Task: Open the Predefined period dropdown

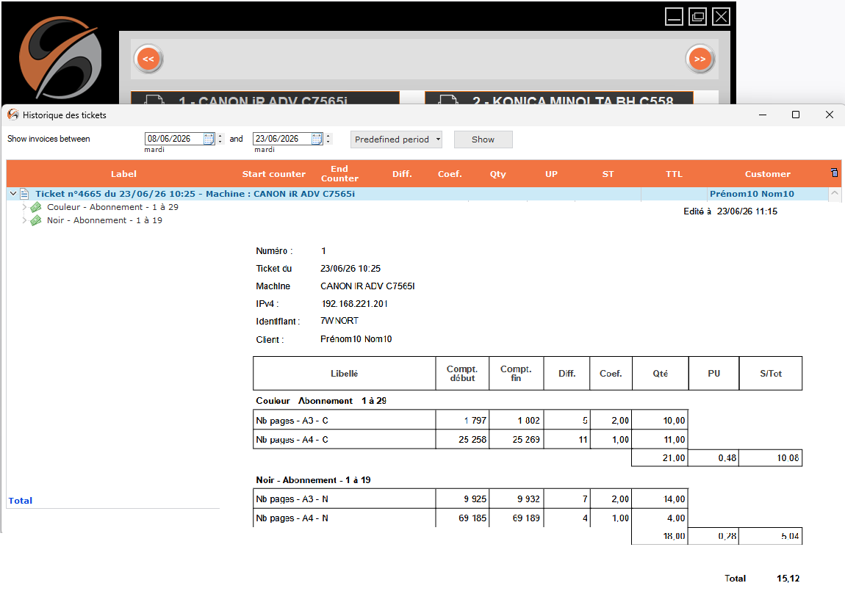Action: (396, 139)
